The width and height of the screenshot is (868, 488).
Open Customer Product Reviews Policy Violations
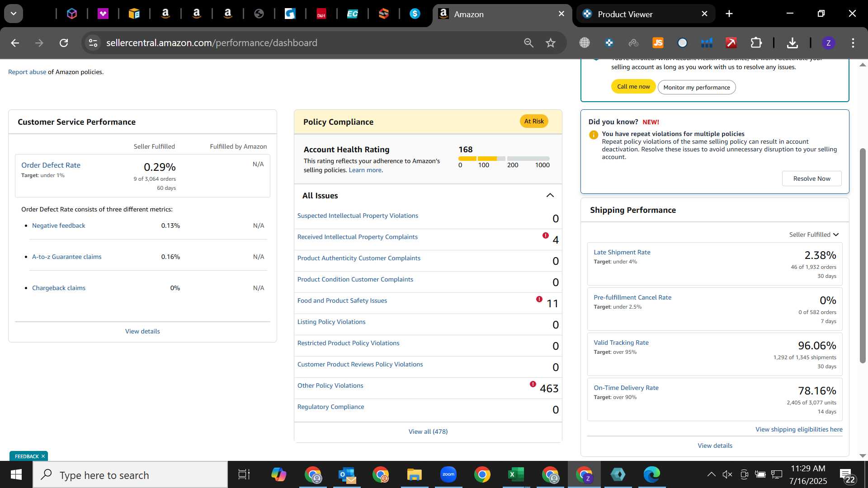coord(360,364)
